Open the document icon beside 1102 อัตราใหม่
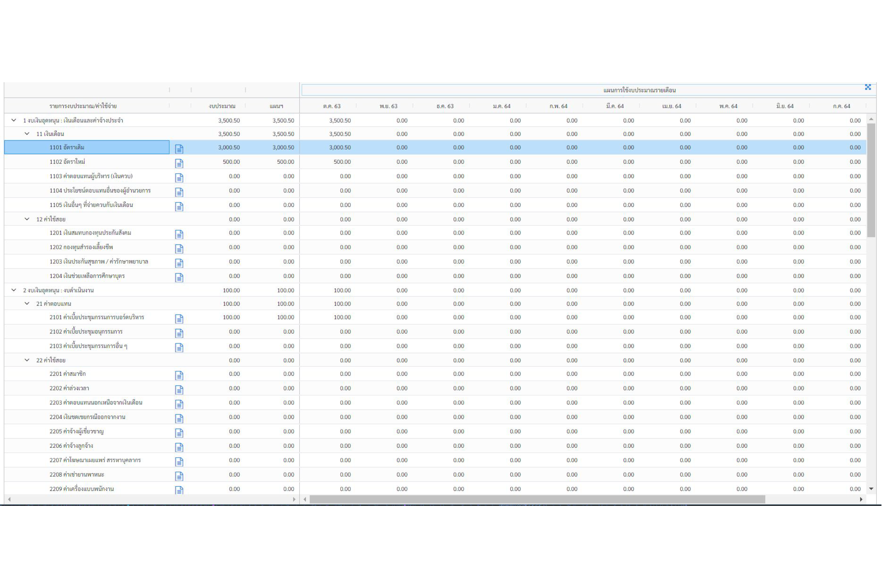The height and width of the screenshot is (588, 882). coord(179,163)
